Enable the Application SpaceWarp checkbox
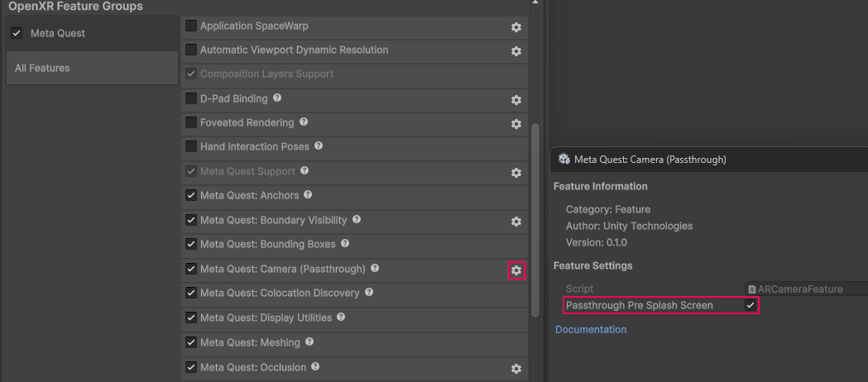868x382 pixels. tap(191, 26)
